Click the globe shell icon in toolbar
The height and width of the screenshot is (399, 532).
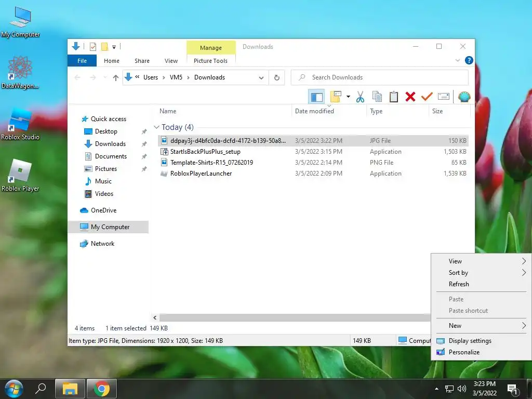pyautogui.click(x=464, y=97)
